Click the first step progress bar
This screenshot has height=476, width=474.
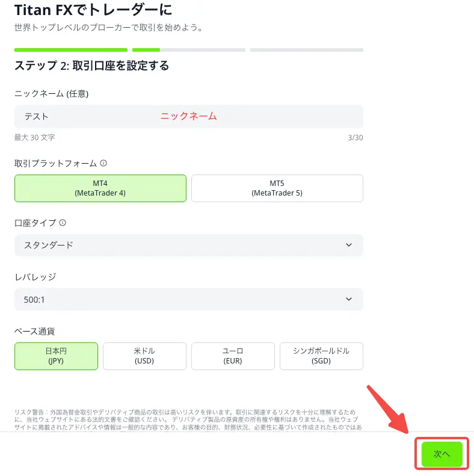(71, 50)
